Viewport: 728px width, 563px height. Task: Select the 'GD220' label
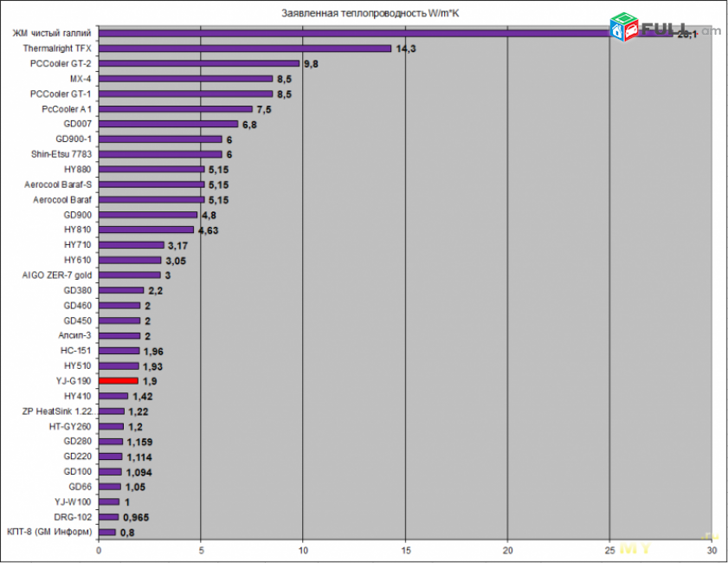pos(77,456)
